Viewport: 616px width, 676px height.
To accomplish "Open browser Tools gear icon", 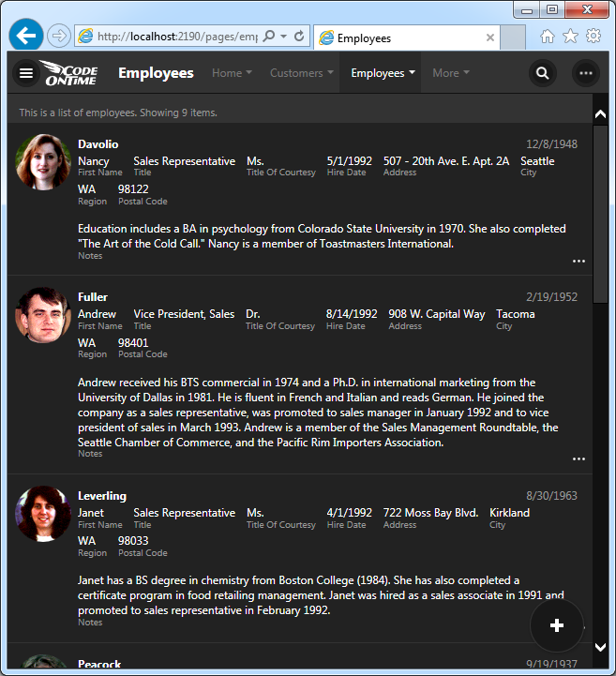I will [x=593, y=37].
